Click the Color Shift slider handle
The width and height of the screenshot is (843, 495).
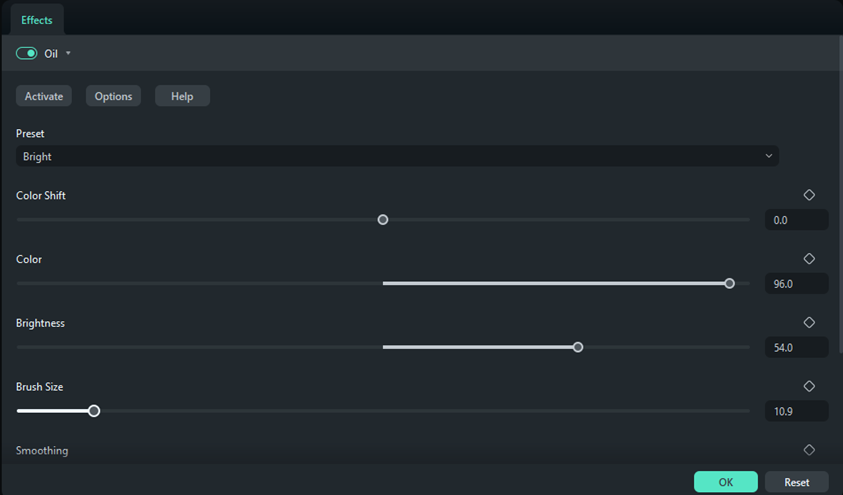383,220
